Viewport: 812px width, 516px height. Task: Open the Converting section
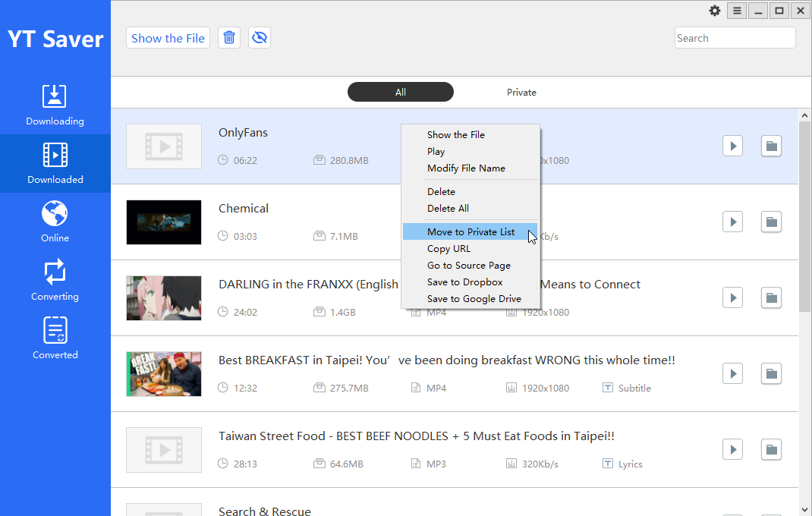(x=55, y=280)
